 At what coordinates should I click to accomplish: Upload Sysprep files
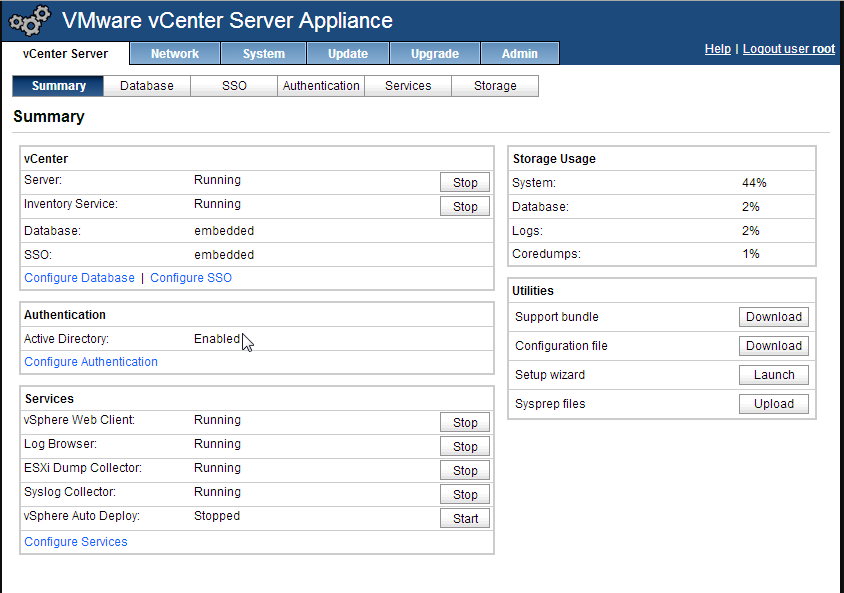click(x=774, y=404)
